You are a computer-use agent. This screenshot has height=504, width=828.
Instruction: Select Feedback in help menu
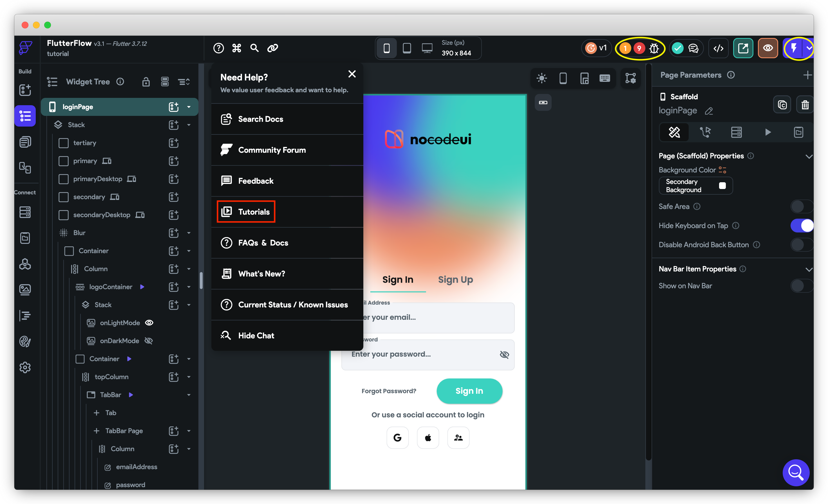click(287, 181)
